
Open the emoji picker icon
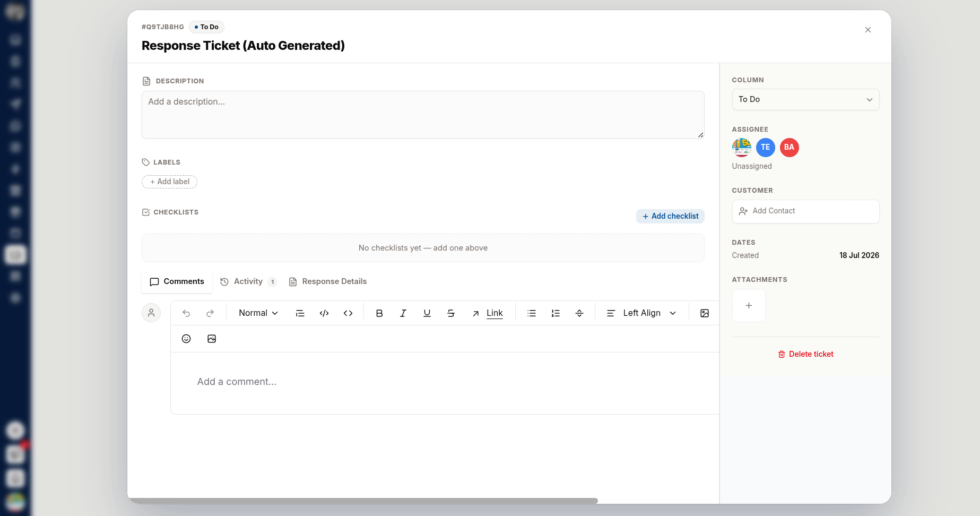coord(186,339)
